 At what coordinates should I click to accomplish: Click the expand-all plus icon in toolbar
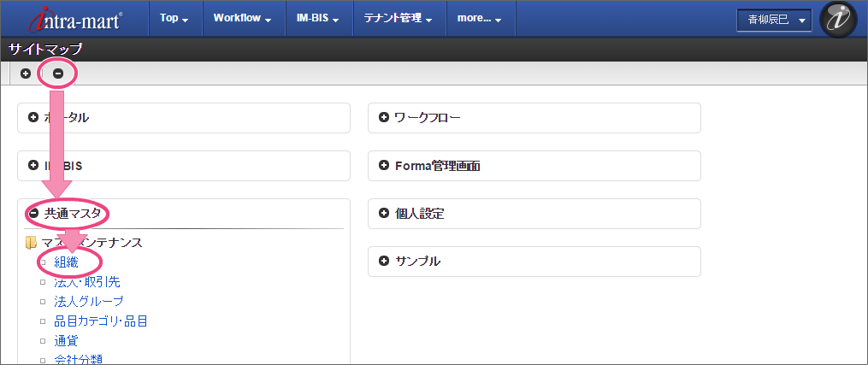coord(26,74)
